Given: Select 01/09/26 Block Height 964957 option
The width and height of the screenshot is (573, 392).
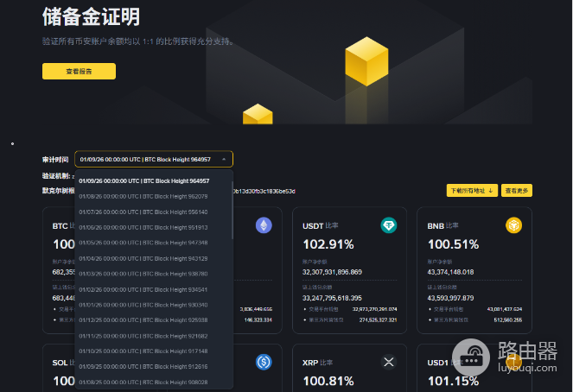Looking at the screenshot, I should 144,181.
